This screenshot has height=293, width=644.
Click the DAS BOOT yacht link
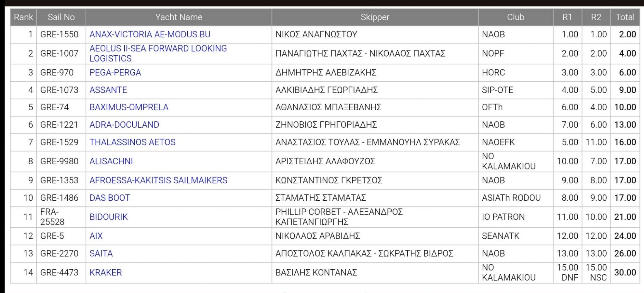[110, 198]
